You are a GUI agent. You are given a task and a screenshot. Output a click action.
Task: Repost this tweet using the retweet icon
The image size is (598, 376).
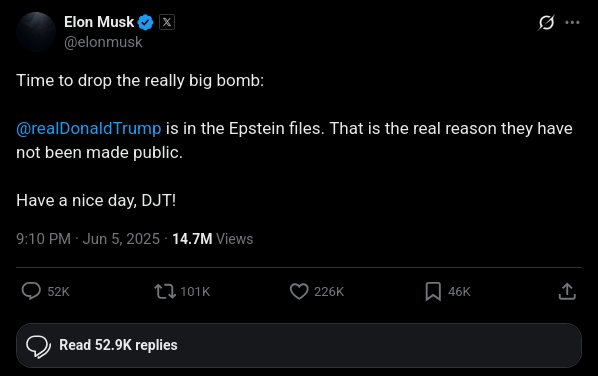[x=165, y=291]
